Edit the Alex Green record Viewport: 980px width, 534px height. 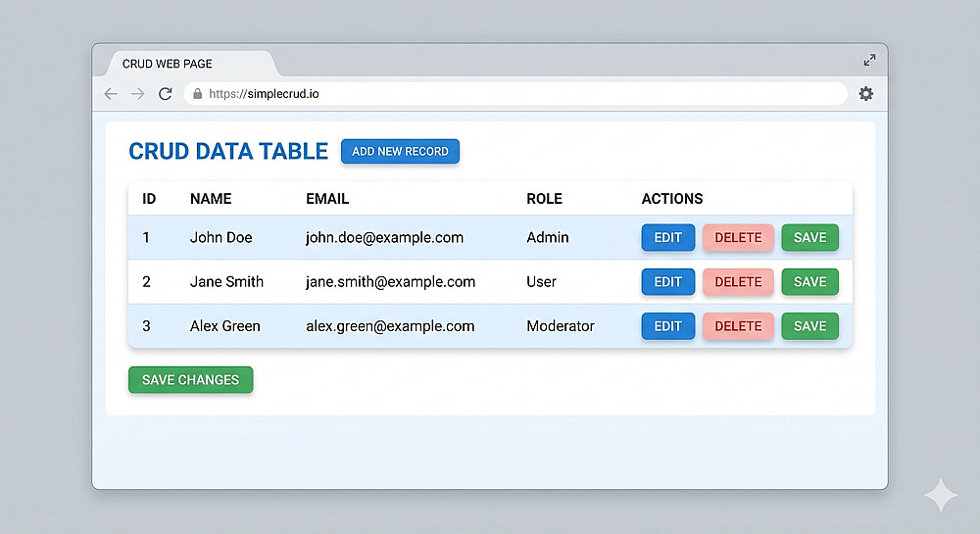[x=667, y=325]
